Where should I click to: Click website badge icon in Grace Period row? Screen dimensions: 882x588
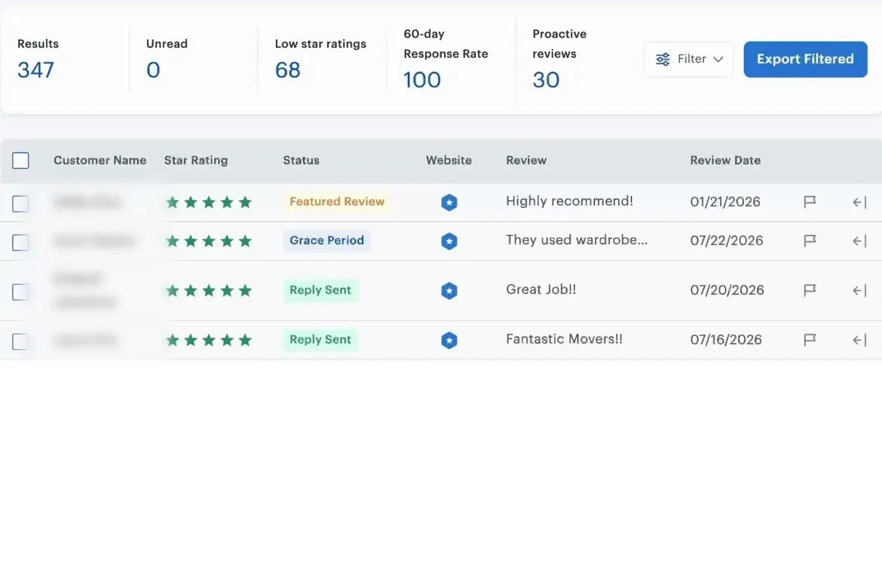click(449, 240)
